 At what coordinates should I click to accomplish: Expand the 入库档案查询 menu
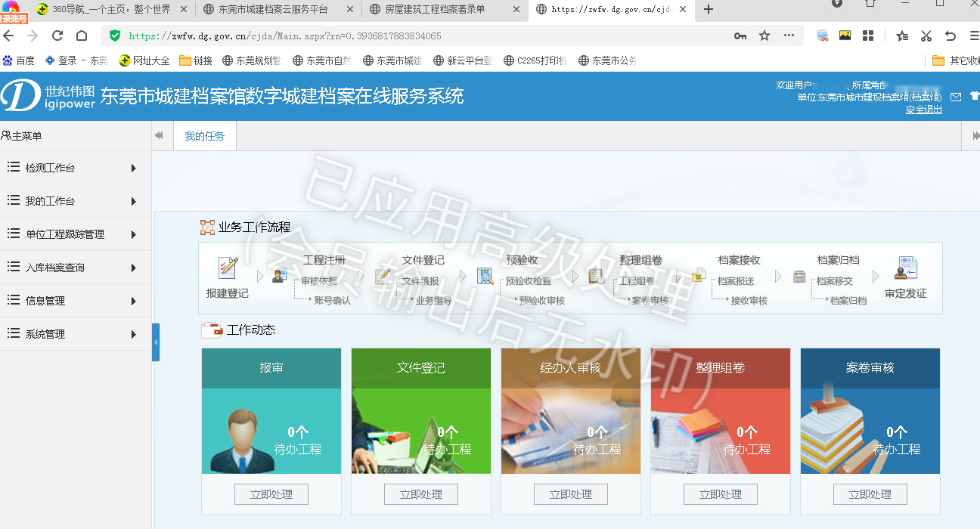(x=76, y=268)
